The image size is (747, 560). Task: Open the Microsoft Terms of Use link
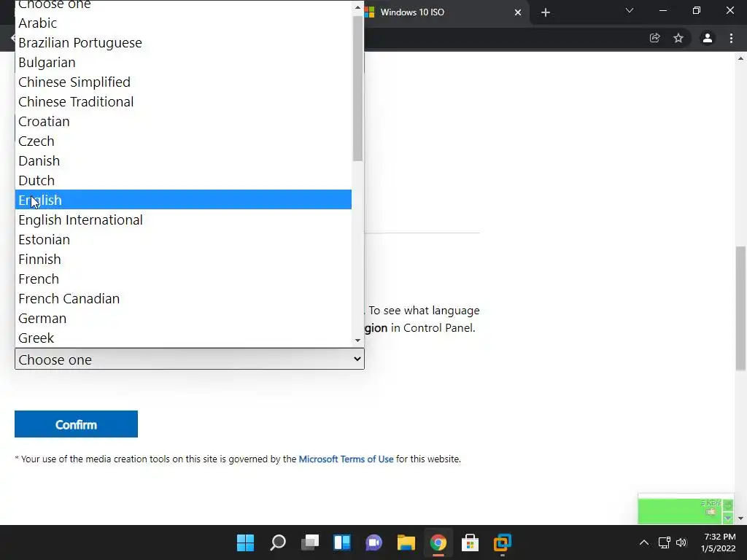(x=346, y=459)
